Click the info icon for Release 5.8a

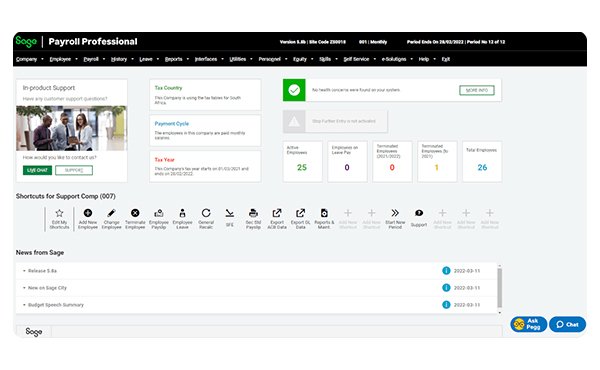pyautogui.click(x=446, y=271)
